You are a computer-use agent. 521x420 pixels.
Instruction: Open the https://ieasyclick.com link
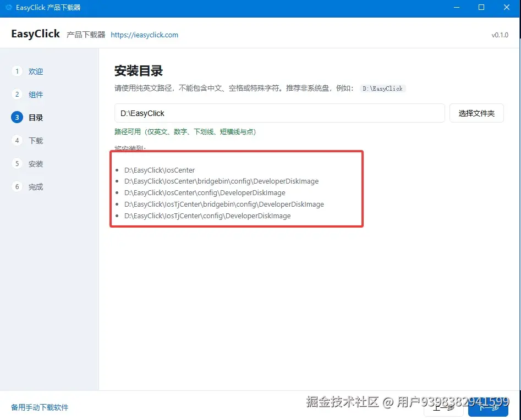pyautogui.click(x=144, y=35)
